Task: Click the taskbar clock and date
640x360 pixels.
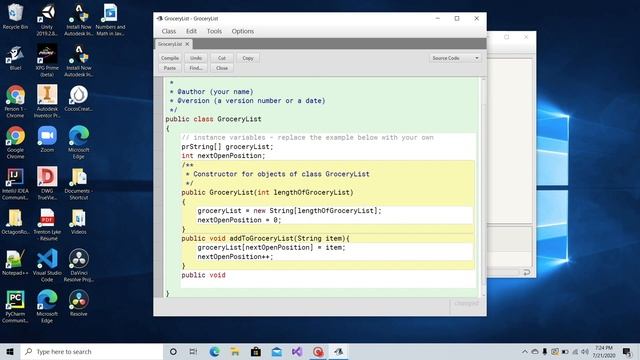Action: [x=604, y=351]
